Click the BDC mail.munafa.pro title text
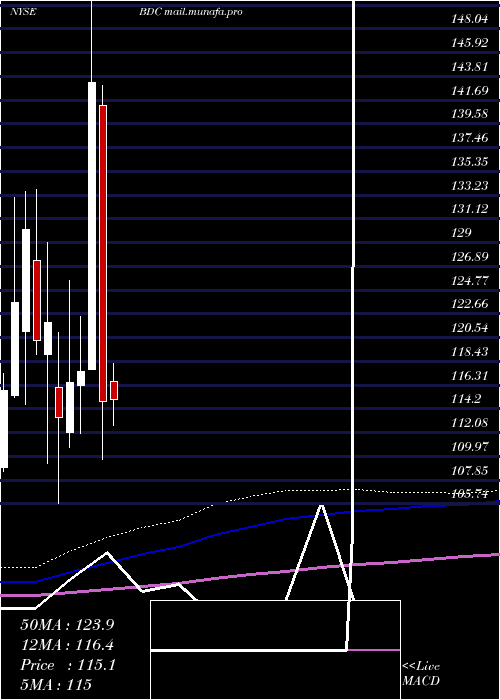 (191, 12)
